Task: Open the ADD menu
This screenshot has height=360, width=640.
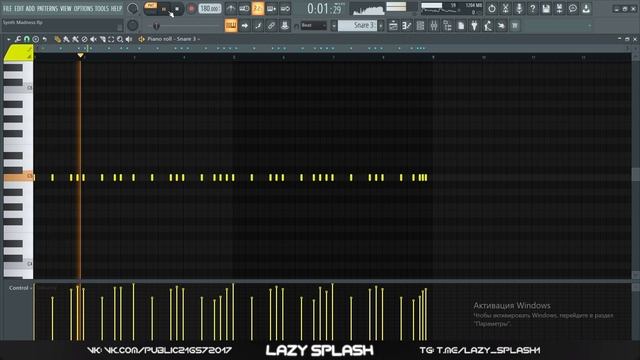Action: pos(30,9)
